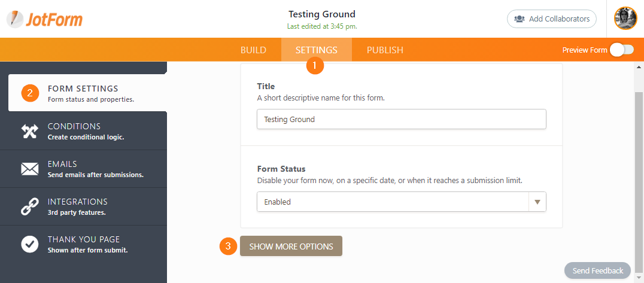The image size is (644, 283).
Task: Click the Conditions tools icon
Action: pos(29,131)
